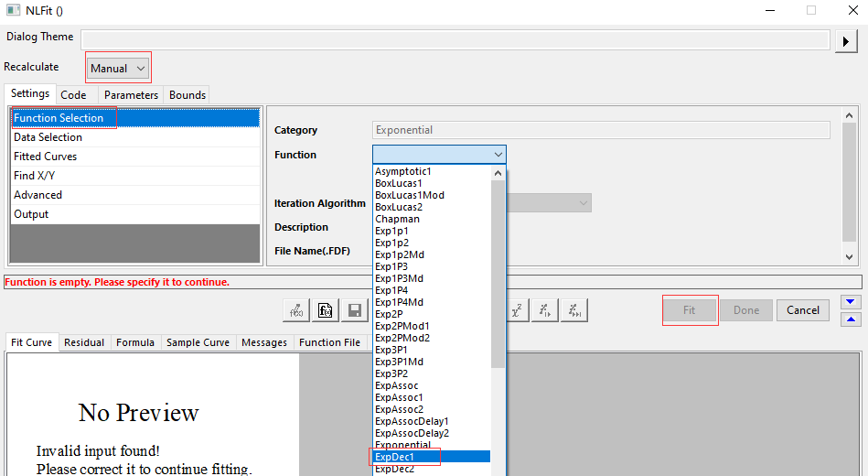
Task: Open the Function File tab
Action: click(329, 343)
